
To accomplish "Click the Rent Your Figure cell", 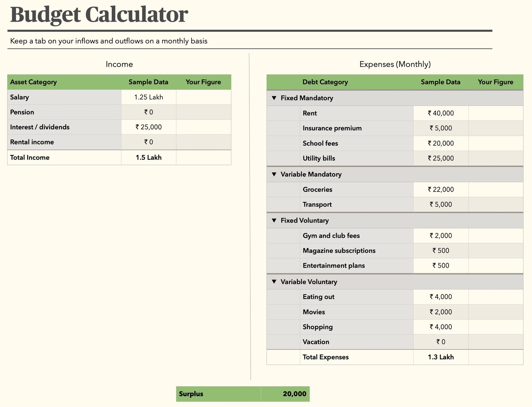I will [x=495, y=113].
